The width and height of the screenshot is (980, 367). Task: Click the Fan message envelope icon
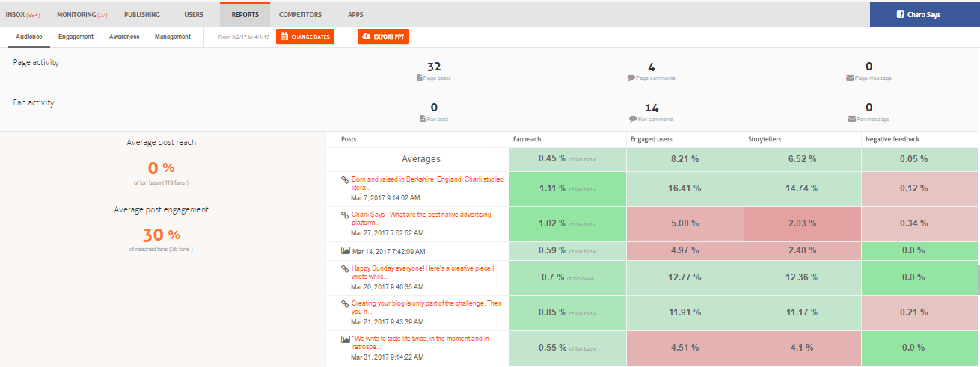click(852, 119)
